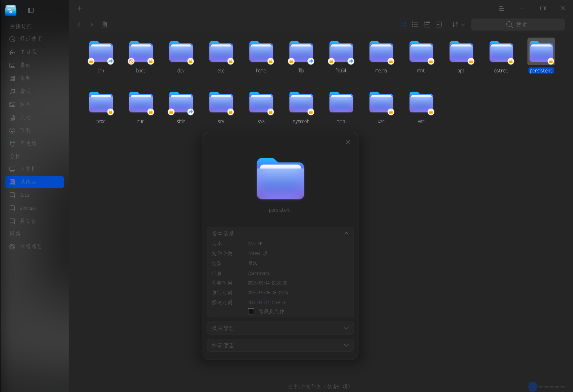Open Pictures in sidebar
Viewport: 573px width, 392px height.
(x=35, y=104)
